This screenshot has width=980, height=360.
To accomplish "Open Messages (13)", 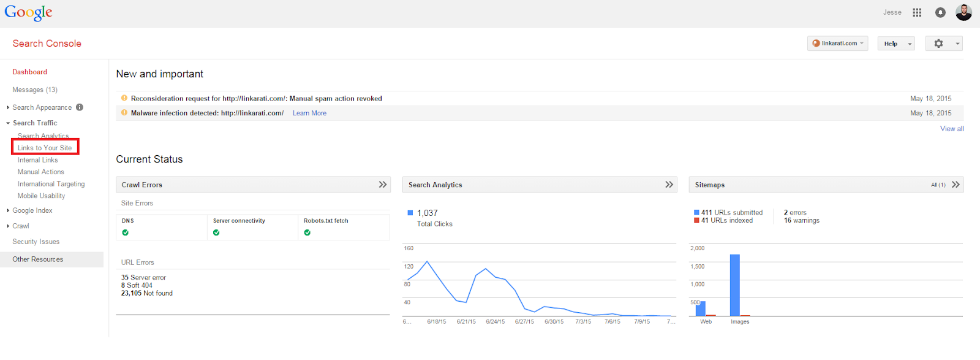I will 35,90.
